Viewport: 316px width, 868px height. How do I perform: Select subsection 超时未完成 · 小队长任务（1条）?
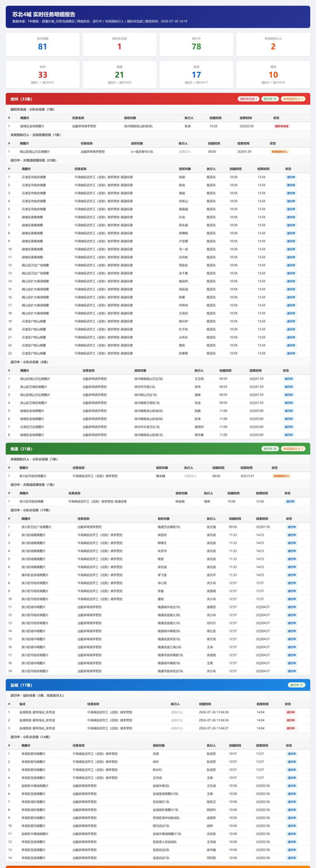click(x=32, y=109)
